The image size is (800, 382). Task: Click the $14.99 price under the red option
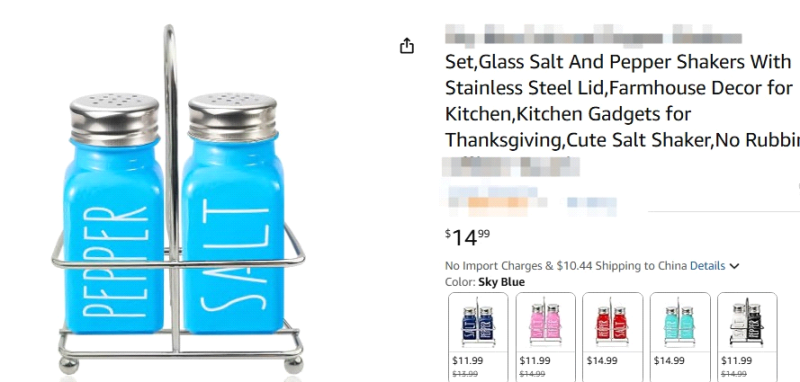602,361
